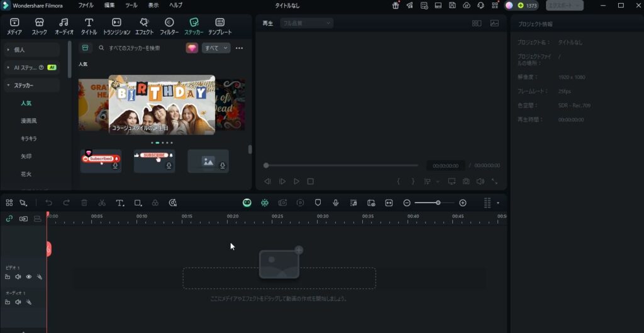
Task: Open the フィルター (Filters) tab
Action: click(169, 26)
